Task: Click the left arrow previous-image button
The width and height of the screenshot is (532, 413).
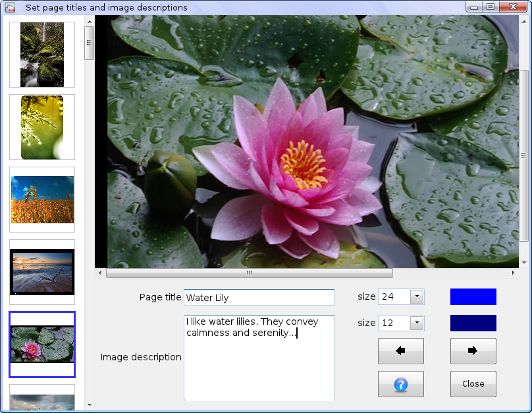Action: 401,350
